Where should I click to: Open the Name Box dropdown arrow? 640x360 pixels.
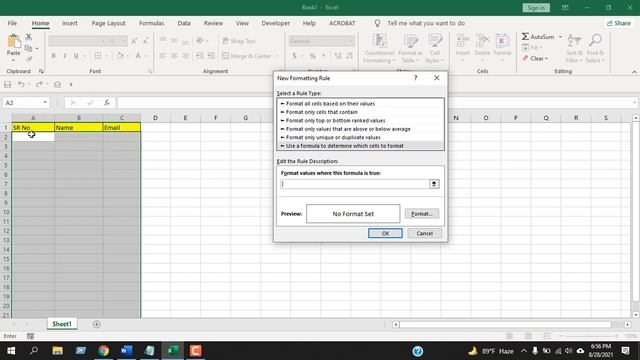click(45, 102)
